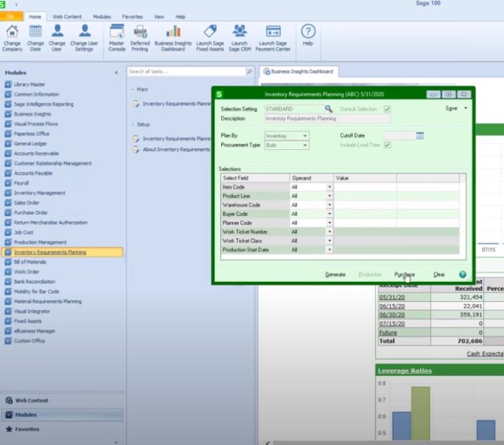Screen dimensions: 504x445
Task: Open the Cutoff Date calendar picker
Action: tap(420, 136)
